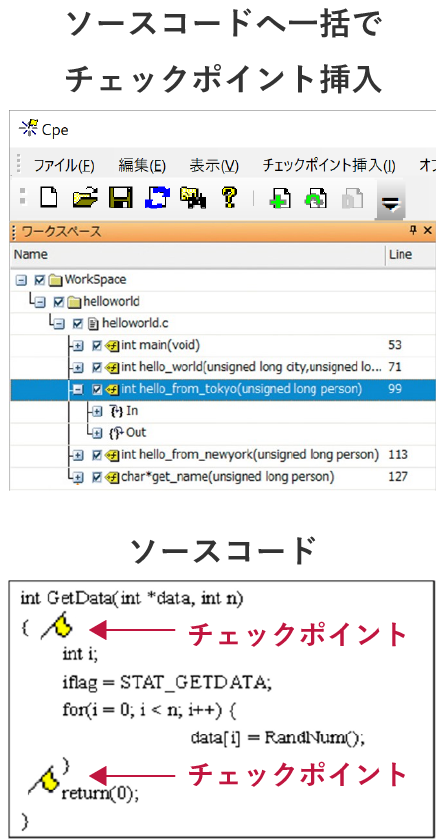Expand the char*get_name node

pyautogui.click(x=78, y=477)
